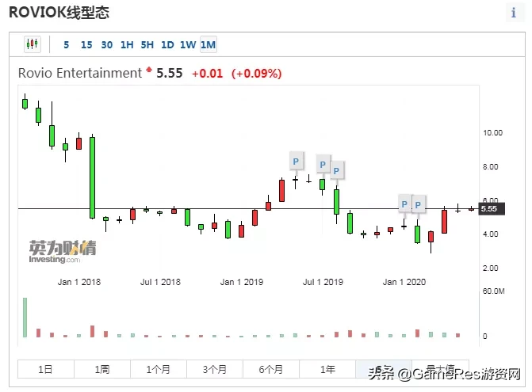This screenshot has width=532, height=392.
Task: Click the 5.55 current price label
Action: (x=492, y=209)
